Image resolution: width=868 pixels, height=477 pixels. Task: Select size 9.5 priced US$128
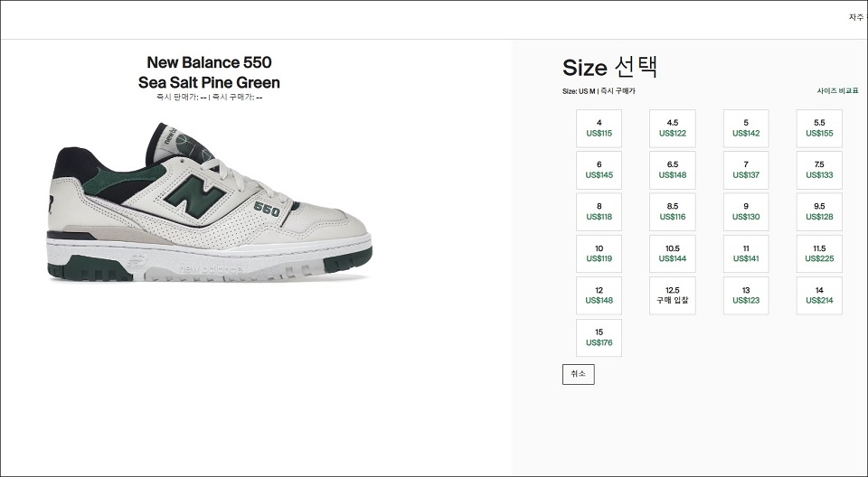coord(819,212)
